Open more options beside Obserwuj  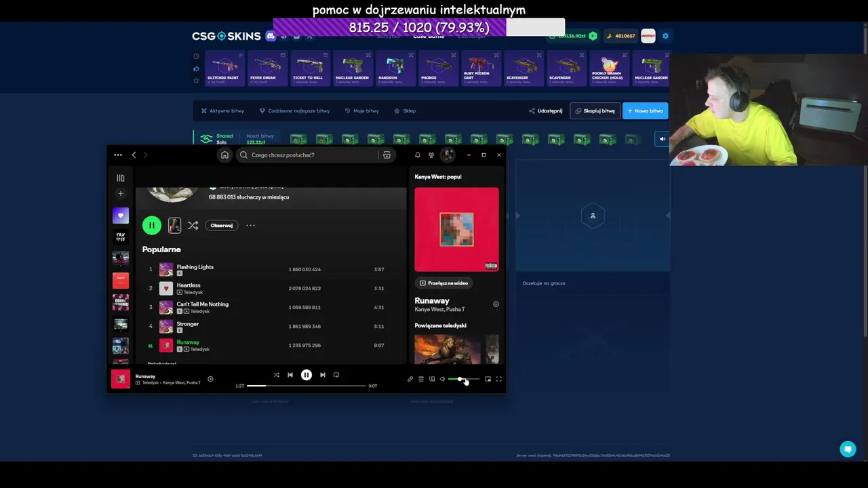(250, 226)
